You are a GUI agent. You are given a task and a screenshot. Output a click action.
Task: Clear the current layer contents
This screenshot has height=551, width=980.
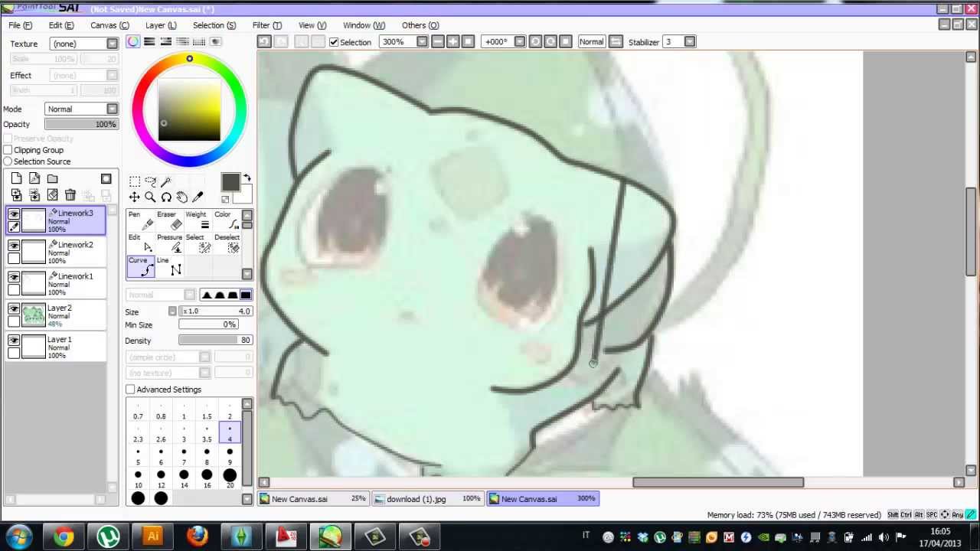point(52,195)
